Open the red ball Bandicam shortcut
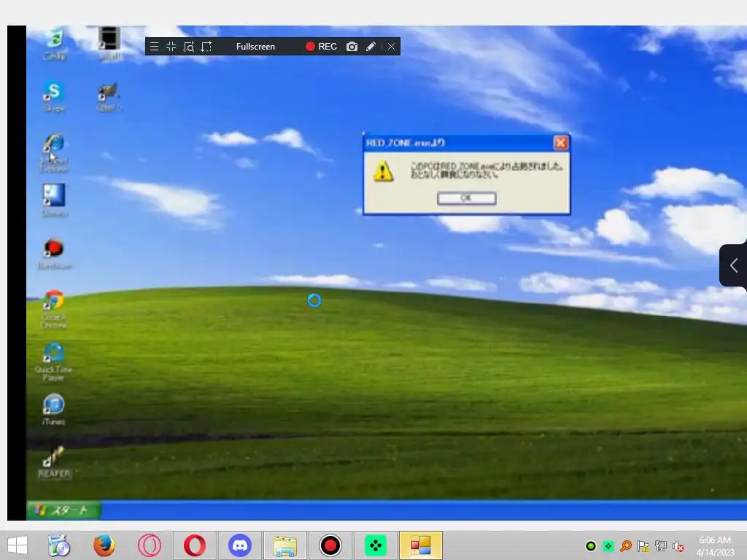 point(54,254)
